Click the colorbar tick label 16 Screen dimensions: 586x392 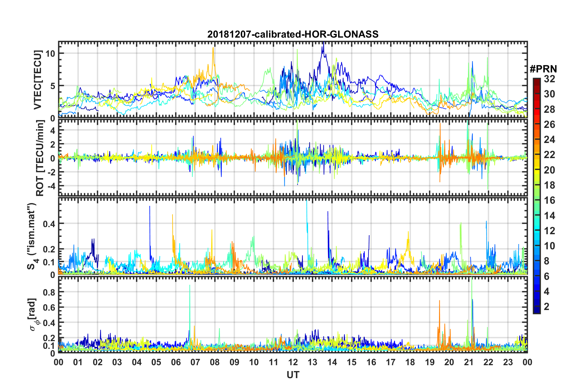549,200
